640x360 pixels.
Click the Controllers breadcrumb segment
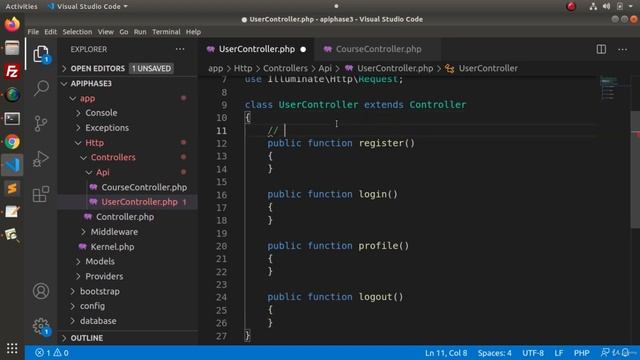pos(285,69)
